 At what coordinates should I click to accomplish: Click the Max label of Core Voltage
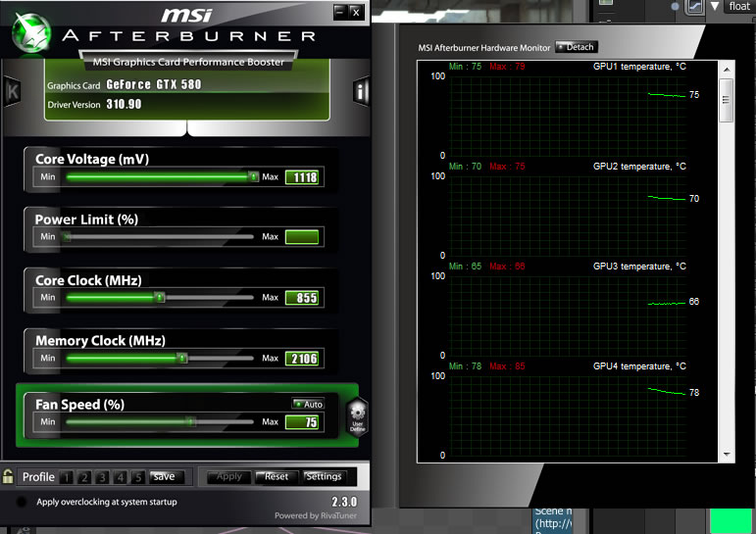pyautogui.click(x=270, y=177)
